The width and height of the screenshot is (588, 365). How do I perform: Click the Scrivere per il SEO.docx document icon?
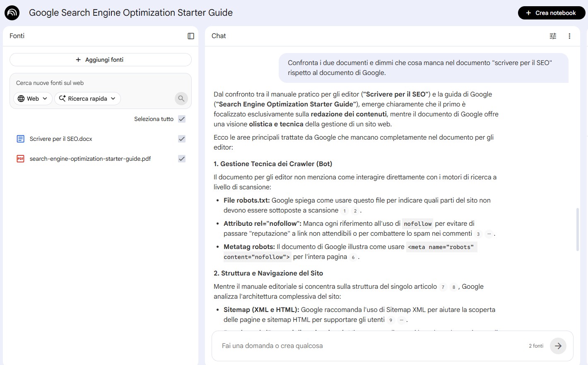coord(20,139)
